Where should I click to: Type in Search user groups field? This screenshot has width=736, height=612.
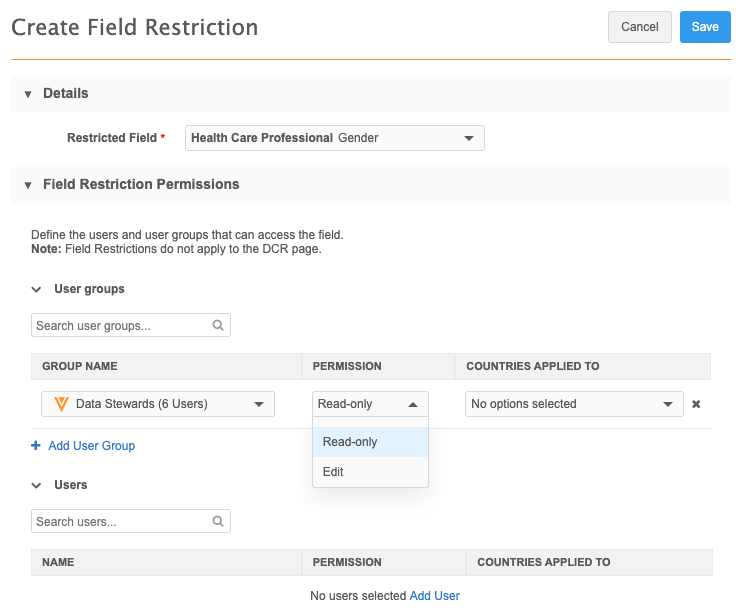[x=120, y=326]
